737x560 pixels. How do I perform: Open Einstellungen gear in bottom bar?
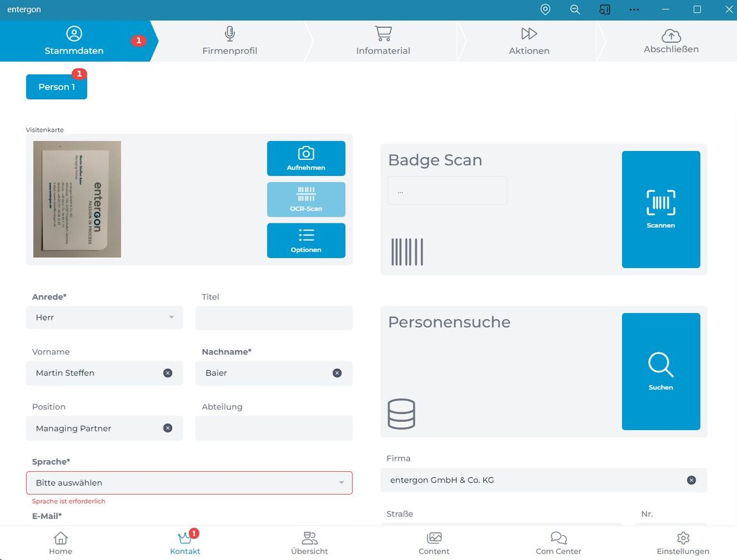[x=683, y=543]
